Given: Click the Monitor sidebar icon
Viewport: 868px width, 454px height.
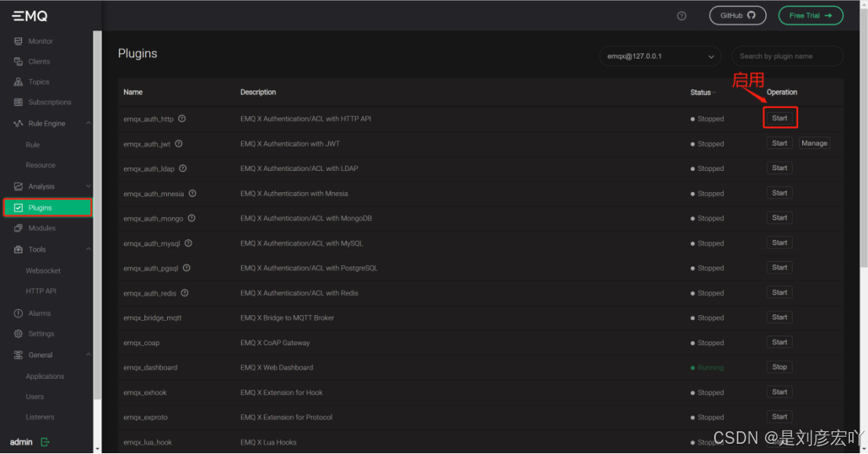Looking at the screenshot, I should 18,42.
